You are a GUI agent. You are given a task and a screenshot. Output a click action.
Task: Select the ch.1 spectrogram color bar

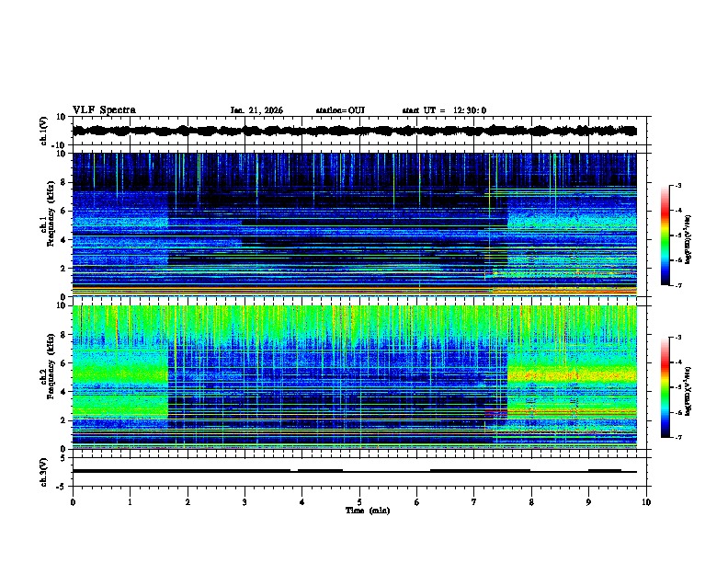click(x=665, y=236)
